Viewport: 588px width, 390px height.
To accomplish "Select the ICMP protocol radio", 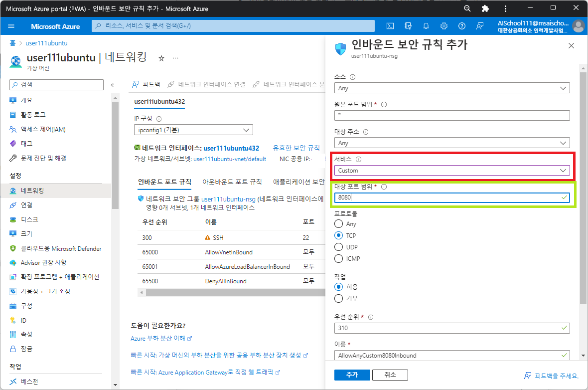I will tap(339, 259).
